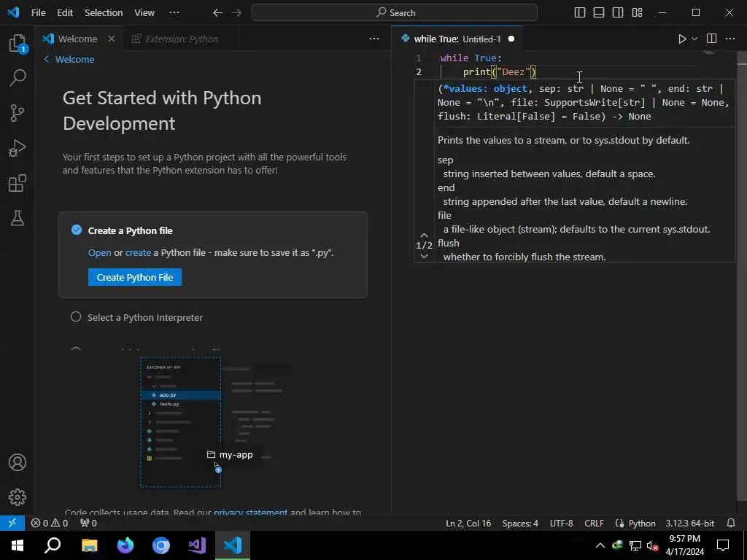
Task: Change indentation via Spaces: 4
Action: [x=520, y=523]
